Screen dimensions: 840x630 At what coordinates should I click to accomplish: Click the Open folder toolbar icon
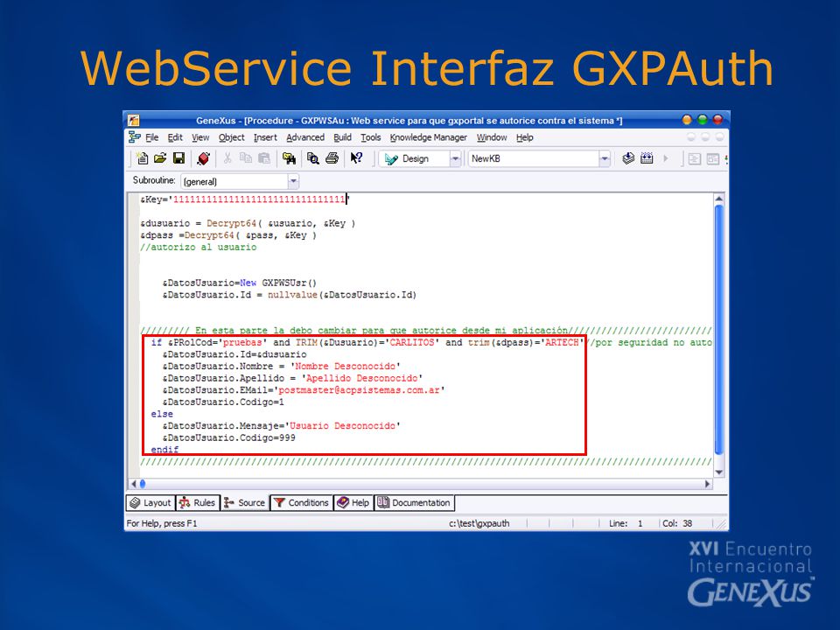pyautogui.click(x=160, y=158)
